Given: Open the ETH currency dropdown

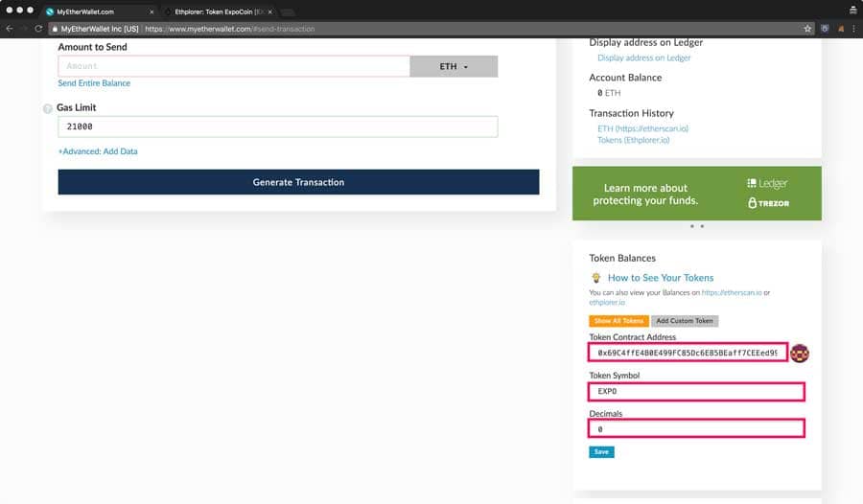Looking at the screenshot, I should (454, 66).
